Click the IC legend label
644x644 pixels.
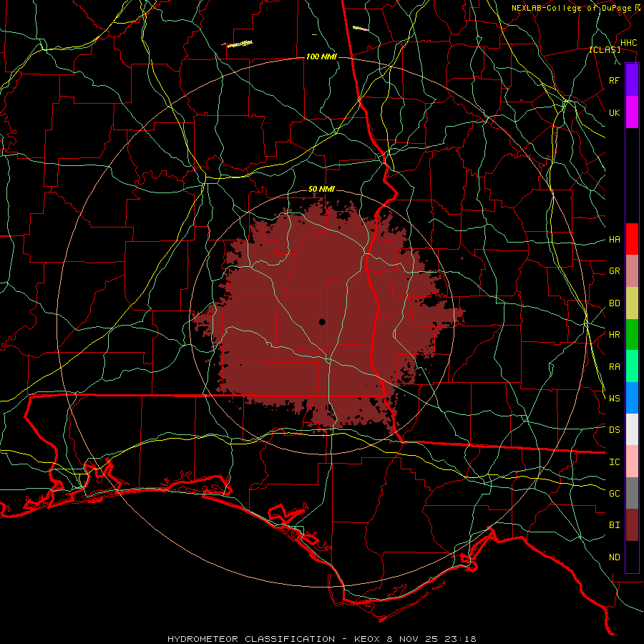click(614, 462)
